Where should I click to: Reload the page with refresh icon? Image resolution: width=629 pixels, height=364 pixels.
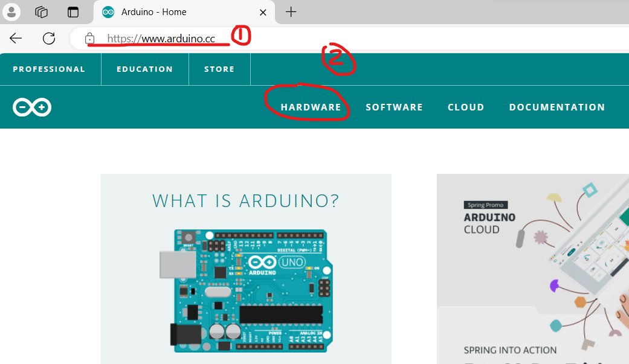tap(49, 39)
